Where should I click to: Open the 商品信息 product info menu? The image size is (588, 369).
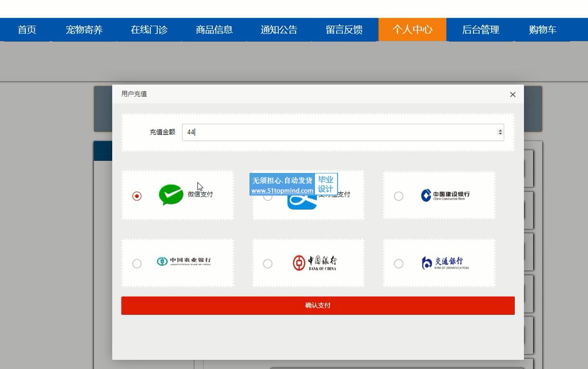coord(214,29)
